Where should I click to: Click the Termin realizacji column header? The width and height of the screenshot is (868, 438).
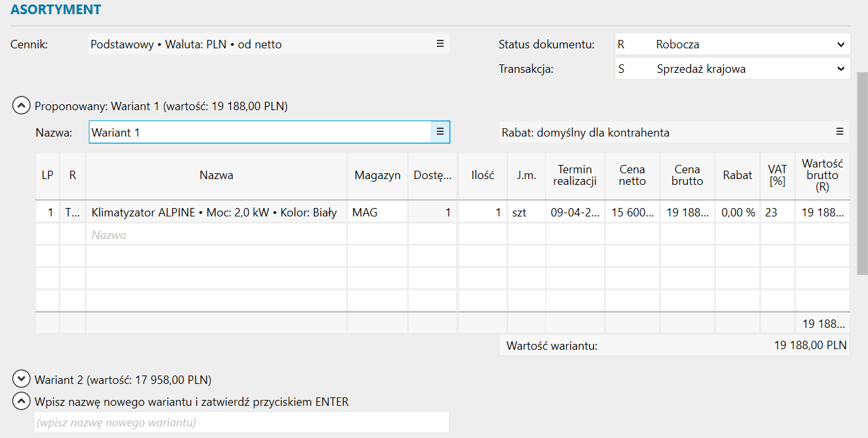pos(575,175)
